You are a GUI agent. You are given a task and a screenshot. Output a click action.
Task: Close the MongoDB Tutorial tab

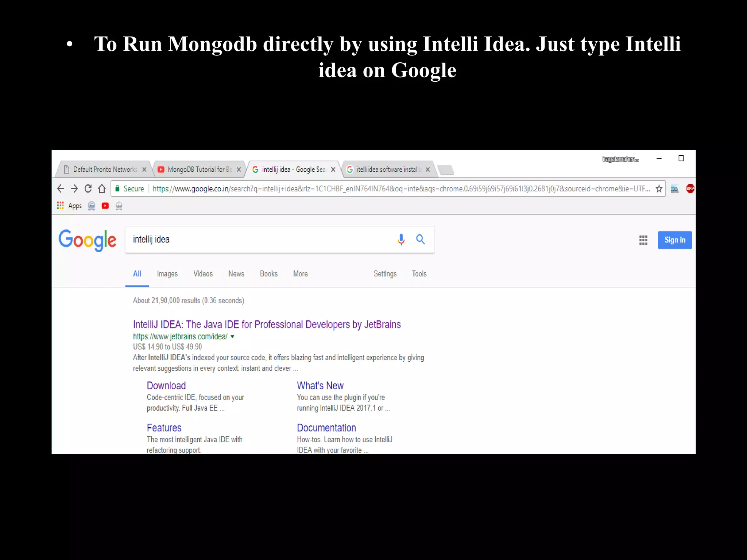(x=239, y=170)
